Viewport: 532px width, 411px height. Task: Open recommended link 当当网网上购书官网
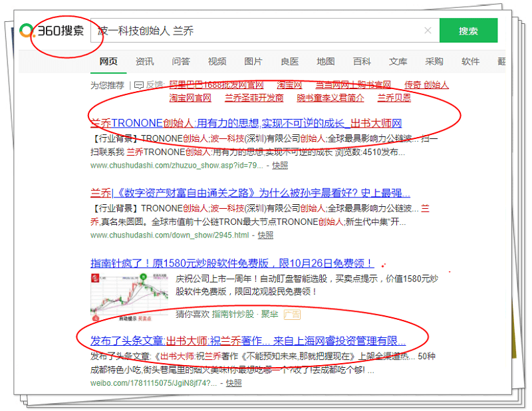point(353,85)
